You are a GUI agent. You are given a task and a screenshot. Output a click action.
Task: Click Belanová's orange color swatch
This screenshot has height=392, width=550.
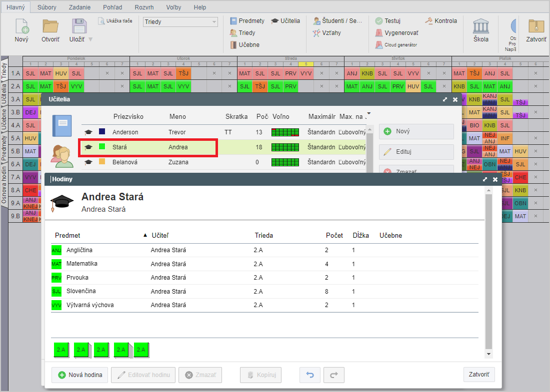coord(102,161)
